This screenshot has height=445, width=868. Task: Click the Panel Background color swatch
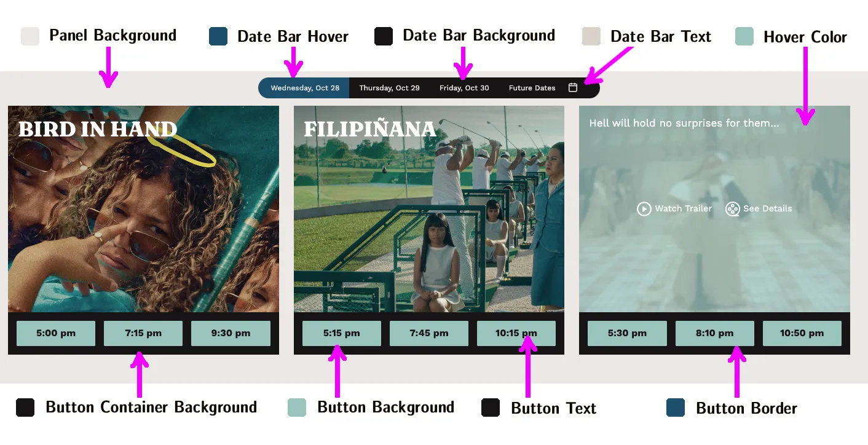tap(30, 36)
